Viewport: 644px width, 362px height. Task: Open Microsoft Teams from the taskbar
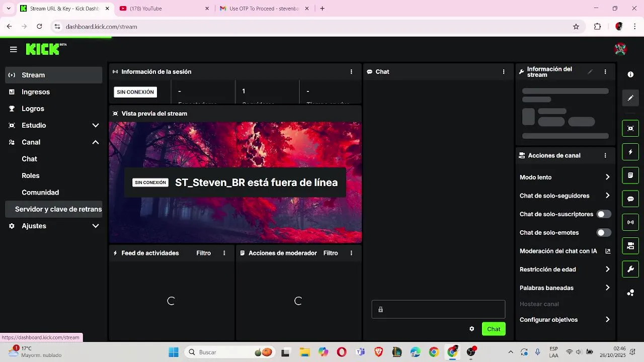360,352
